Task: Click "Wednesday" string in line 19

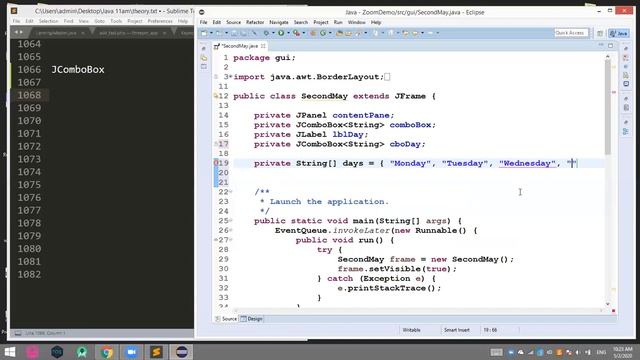Action: click(x=527, y=163)
